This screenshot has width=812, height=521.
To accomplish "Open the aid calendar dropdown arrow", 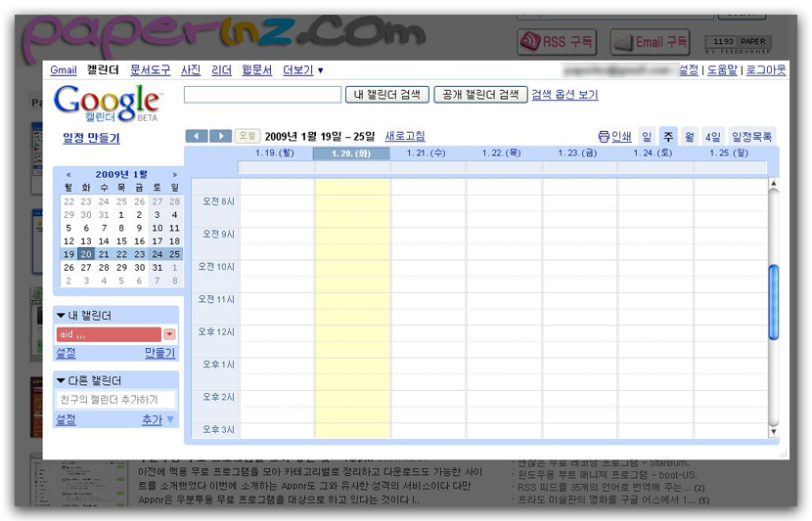I will (169, 334).
